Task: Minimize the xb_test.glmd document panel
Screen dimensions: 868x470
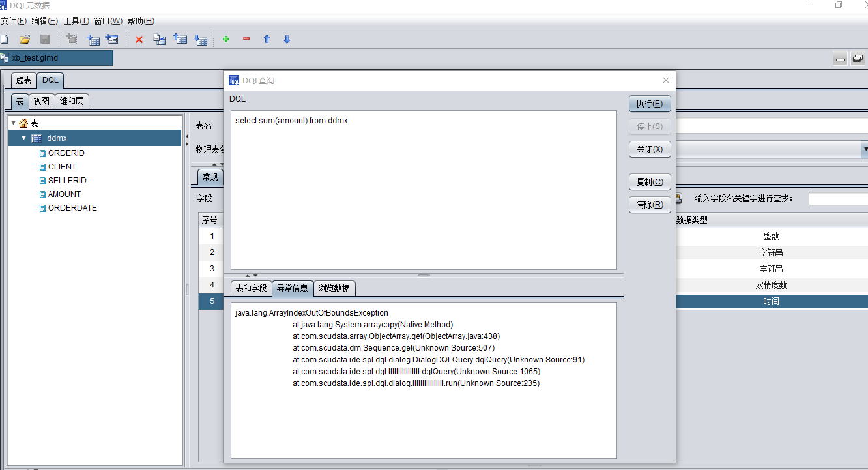Action: pos(841,59)
